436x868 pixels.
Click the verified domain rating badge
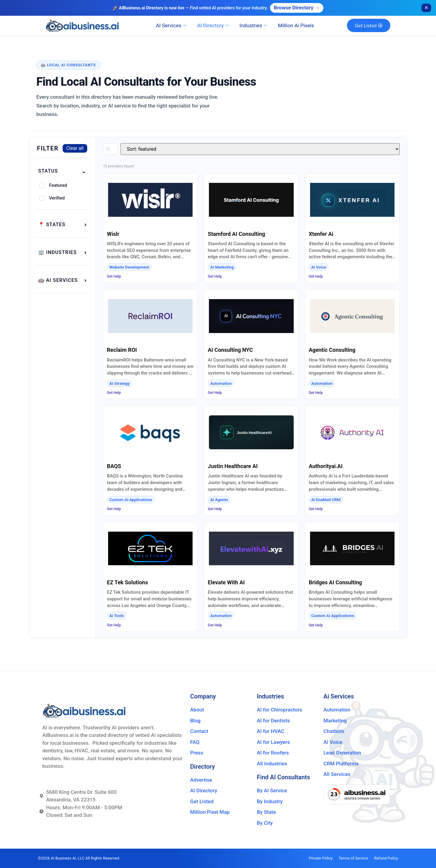356,794
